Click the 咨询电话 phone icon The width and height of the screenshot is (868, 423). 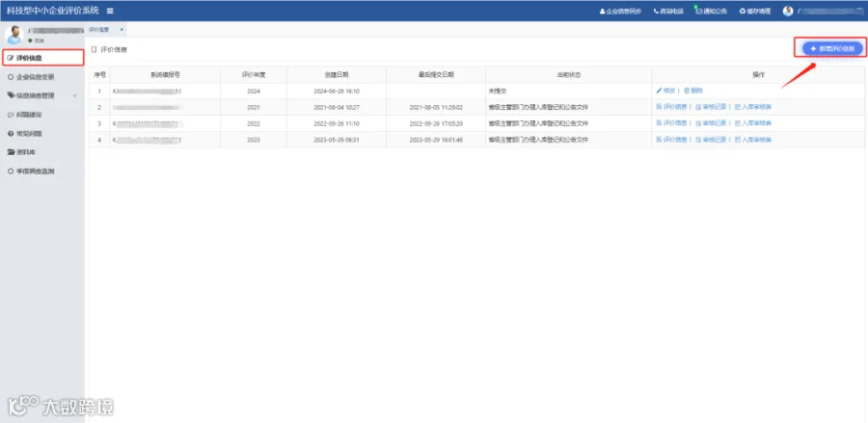pyautogui.click(x=656, y=11)
